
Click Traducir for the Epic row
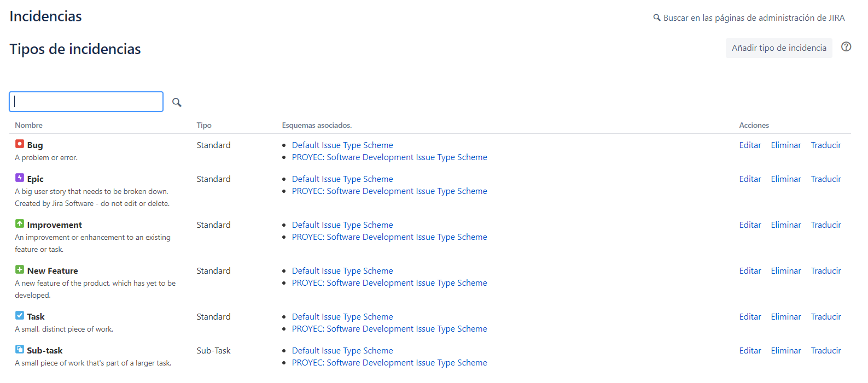tap(826, 179)
